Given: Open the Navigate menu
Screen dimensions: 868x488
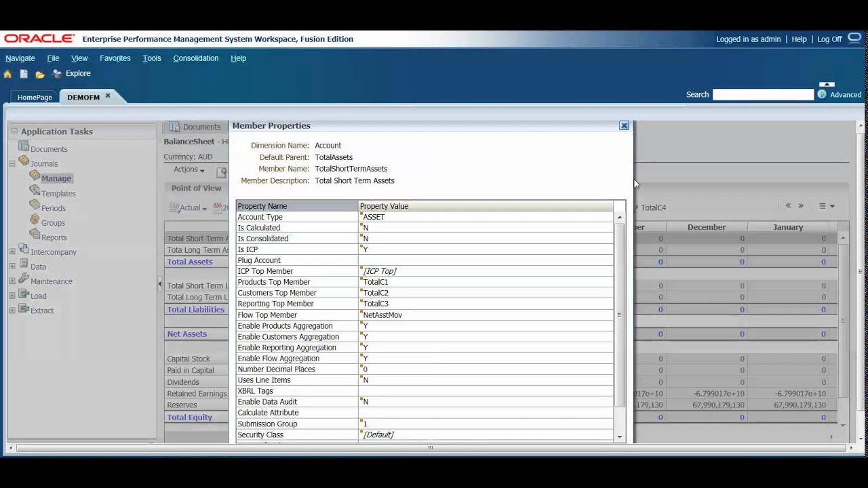Looking at the screenshot, I should [x=20, y=58].
